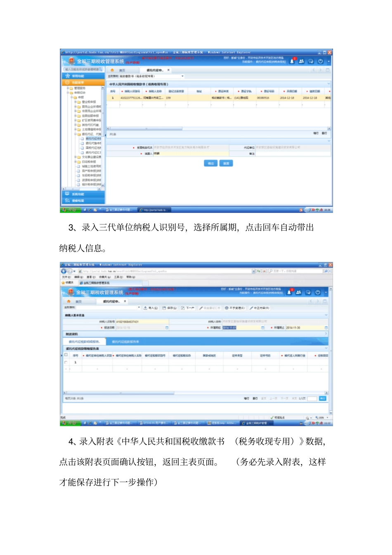The width and height of the screenshot is (392, 555).
Task: Click the blue page-jump button in the pager
Action: point(323,399)
